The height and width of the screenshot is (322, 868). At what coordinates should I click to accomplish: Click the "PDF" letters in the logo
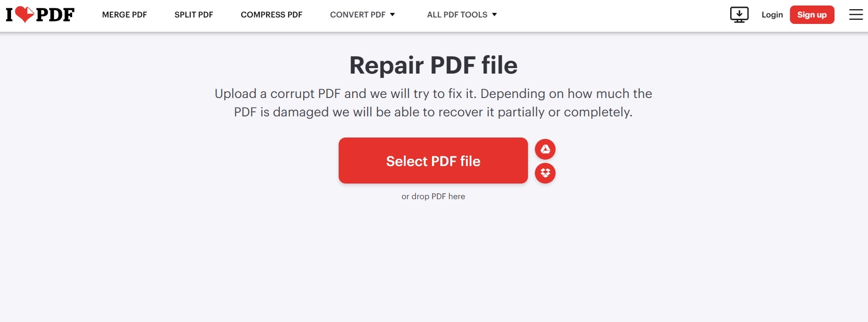click(x=55, y=15)
